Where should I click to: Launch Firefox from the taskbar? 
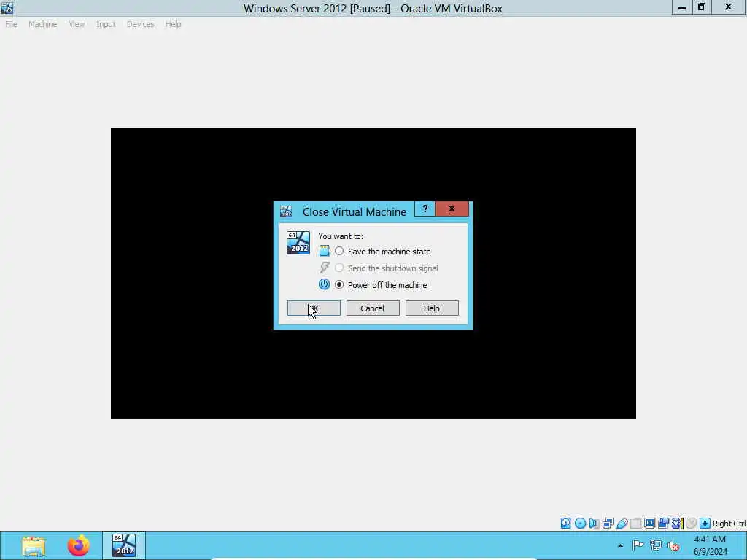click(78, 545)
